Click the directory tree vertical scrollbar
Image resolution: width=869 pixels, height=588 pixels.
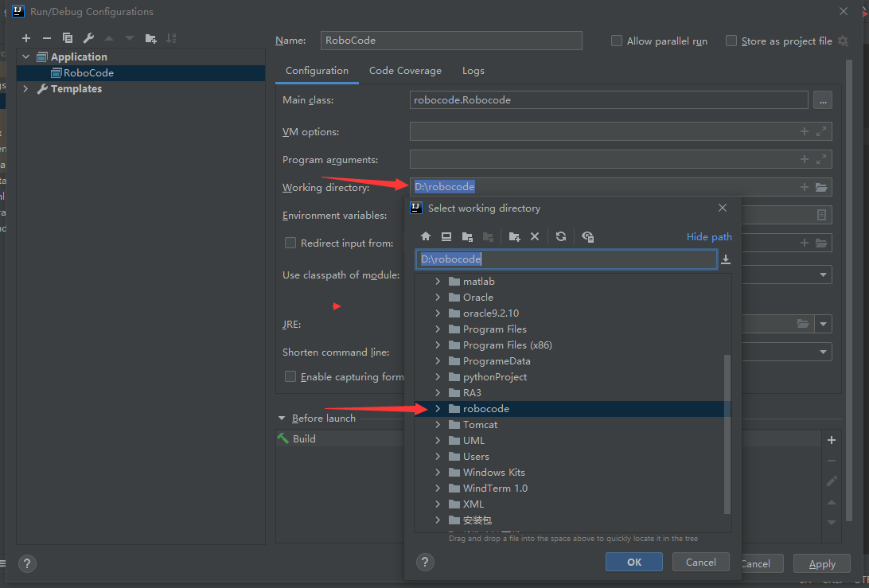pyautogui.click(x=727, y=434)
